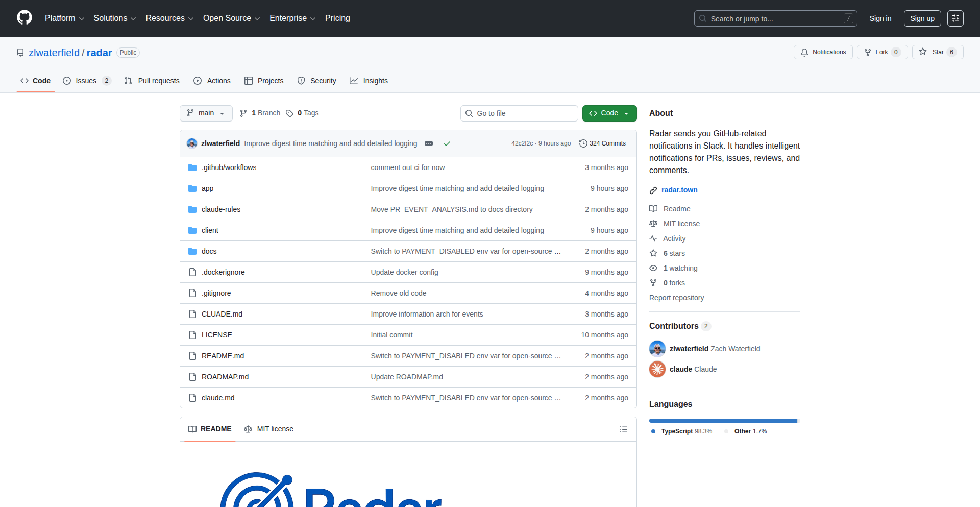Click the verified commit checkmark badge
Viewport: 980px width, 507px height.
pyautogui.click(x=447, y=143)
